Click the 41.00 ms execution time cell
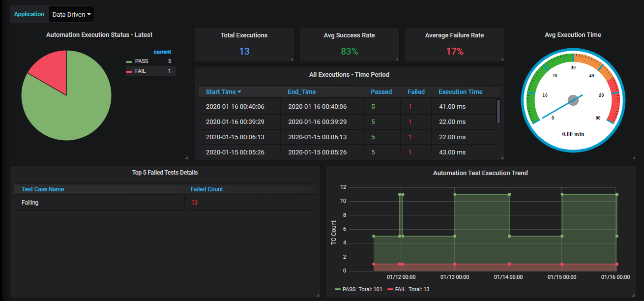This screenshot has height=301, width=644. tap(464, 107)
